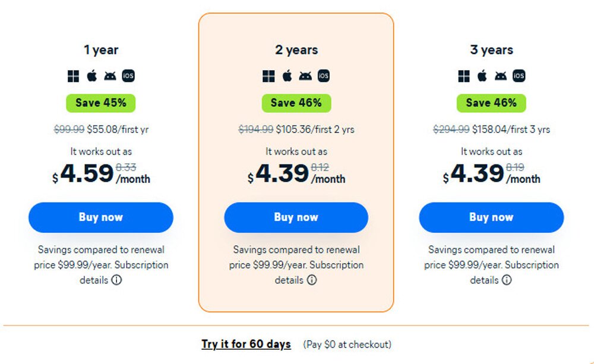Click the Save 46% badge on 3 years plan
This screenshot has width=594, height=364.
click(x=491, y=103)
